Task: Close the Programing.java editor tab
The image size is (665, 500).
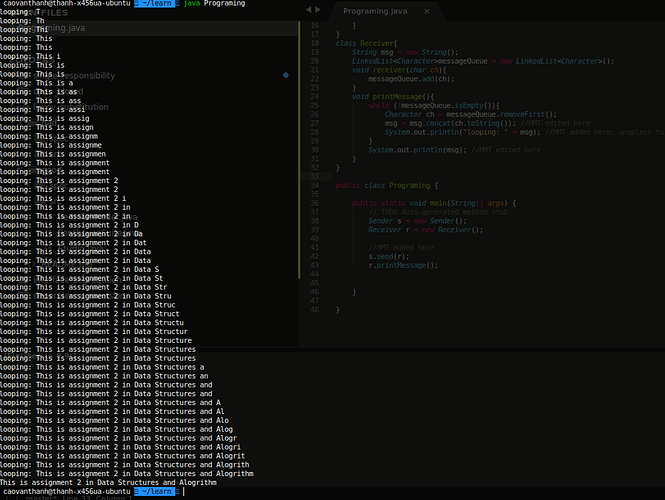Action: coord(427,11)
